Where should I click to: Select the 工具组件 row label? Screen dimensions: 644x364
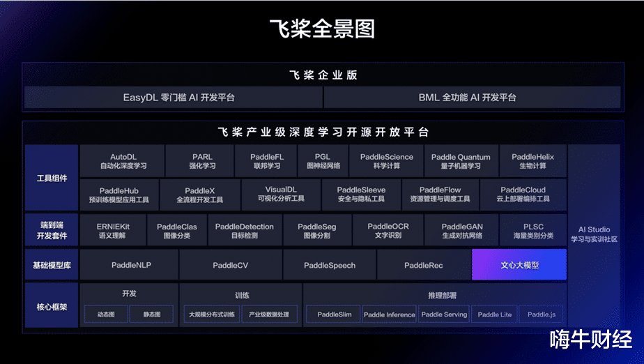(x=52, y=178)
